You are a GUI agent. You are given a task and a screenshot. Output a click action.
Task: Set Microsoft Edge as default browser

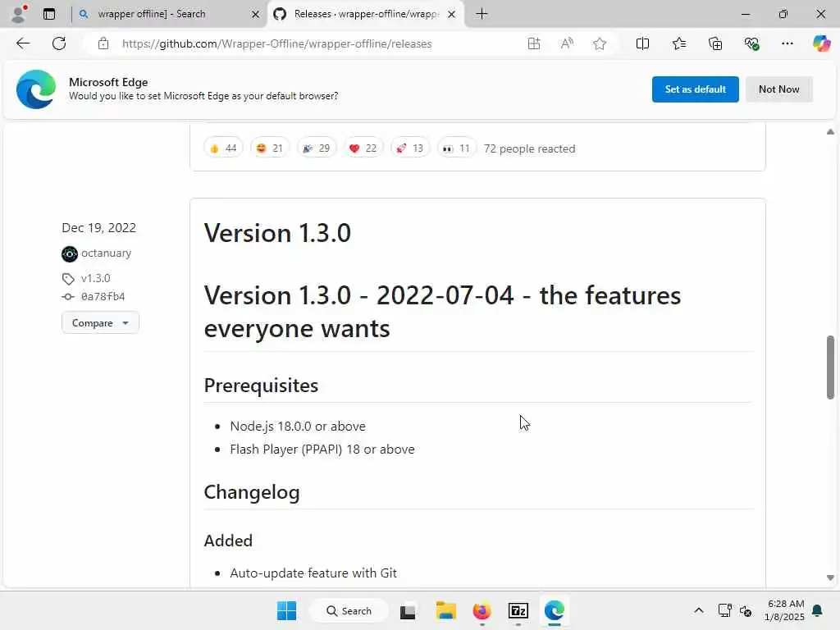(695, 89)
